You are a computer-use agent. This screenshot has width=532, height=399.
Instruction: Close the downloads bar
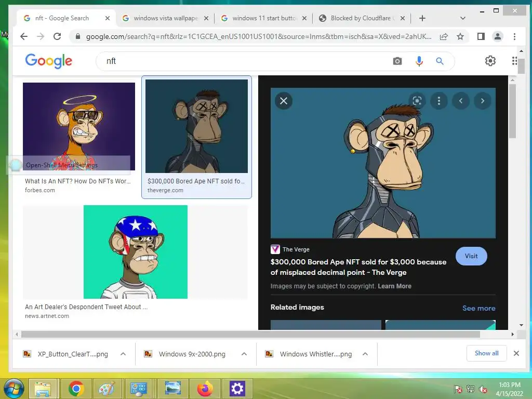coord(516,353)
